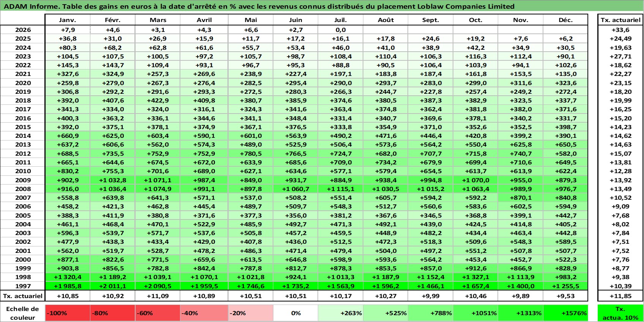Select the cell showing +2 011,1
This screenshot has width=644, height=322.
click(113, 286)
